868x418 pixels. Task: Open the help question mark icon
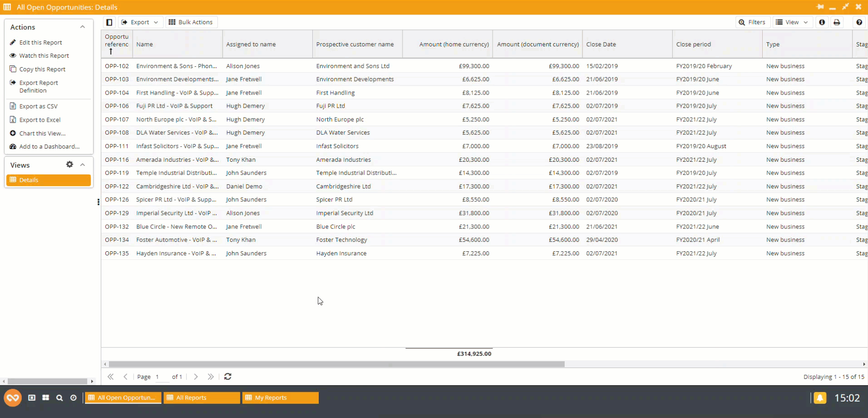pos(859,22)
